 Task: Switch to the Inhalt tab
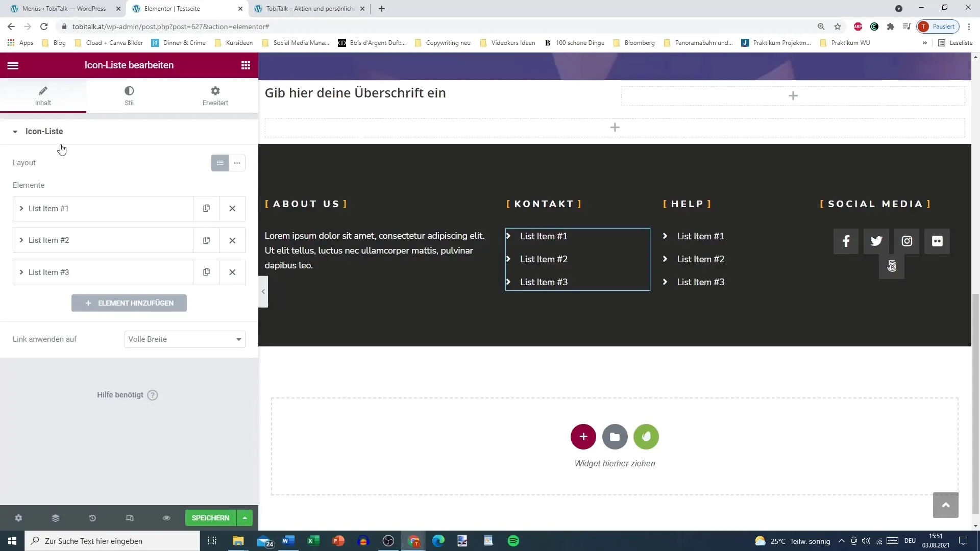pos(43,95)
